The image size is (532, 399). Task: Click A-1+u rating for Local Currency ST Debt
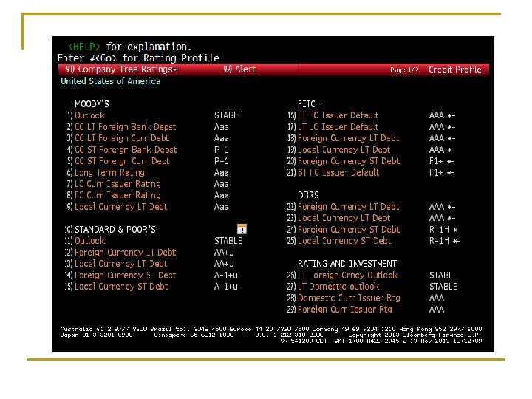click(226, 287)
